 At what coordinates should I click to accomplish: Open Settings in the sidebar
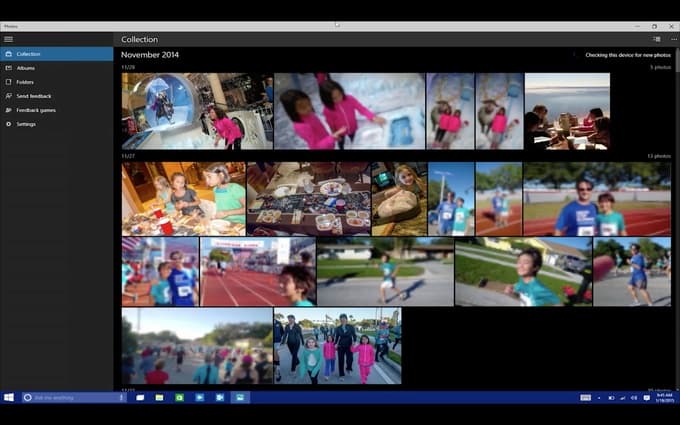pos(57,124)
